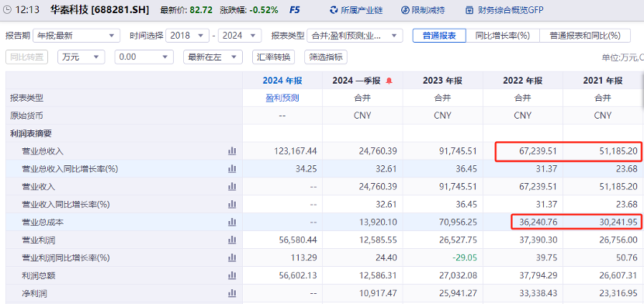Expand the 报表类型 合并;盈利预测 dropdown

[x=355, y=36]
